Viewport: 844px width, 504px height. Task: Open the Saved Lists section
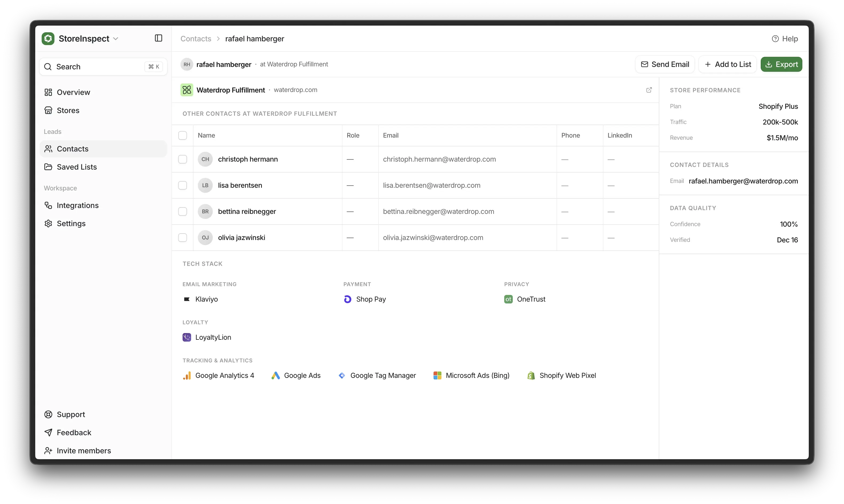[77, 167]
